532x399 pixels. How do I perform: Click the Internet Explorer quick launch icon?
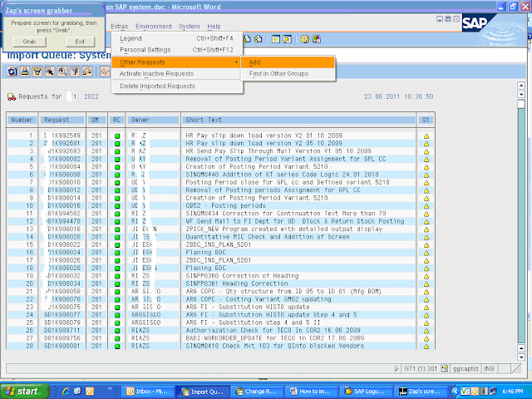coord(66,392)
